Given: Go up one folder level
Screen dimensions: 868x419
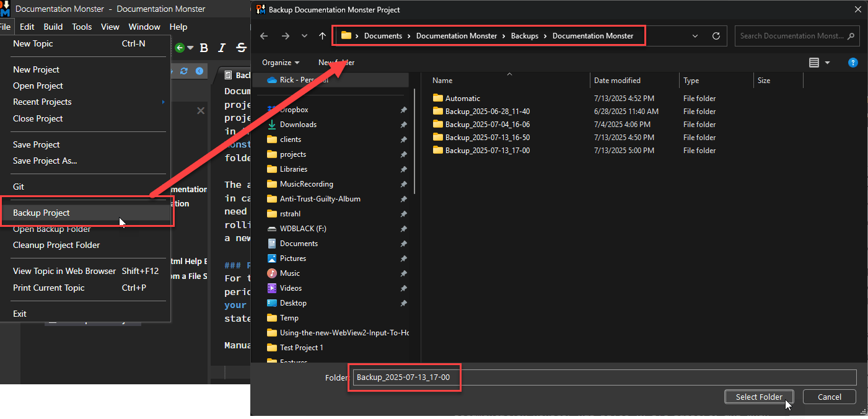Looking at the screenshot, I should (322, 36).
